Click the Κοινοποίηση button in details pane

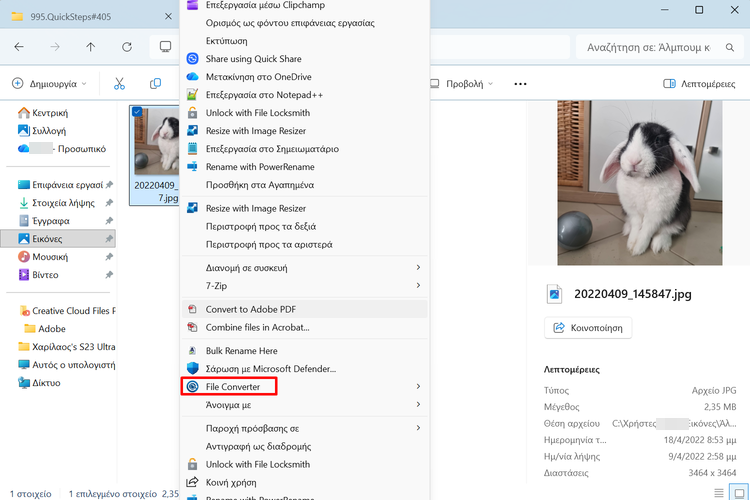click(588, 328)
